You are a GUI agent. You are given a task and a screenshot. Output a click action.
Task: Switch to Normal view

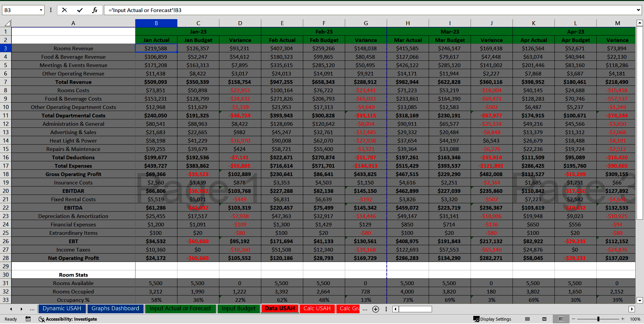528,319
